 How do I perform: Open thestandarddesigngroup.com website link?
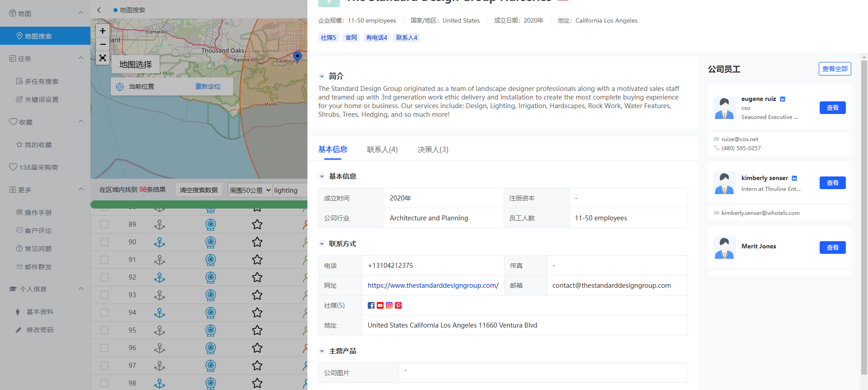[433, 285]
